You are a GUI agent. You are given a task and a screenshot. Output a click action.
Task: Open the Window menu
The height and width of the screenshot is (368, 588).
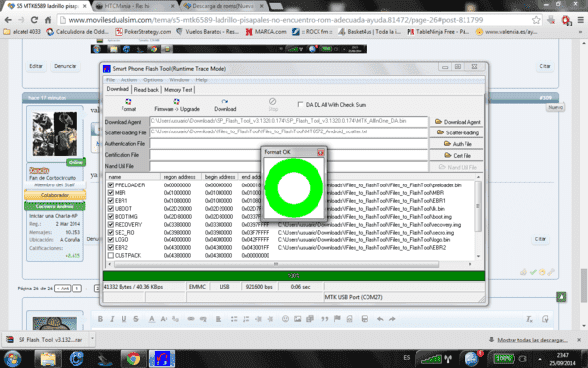coord(179,80)
